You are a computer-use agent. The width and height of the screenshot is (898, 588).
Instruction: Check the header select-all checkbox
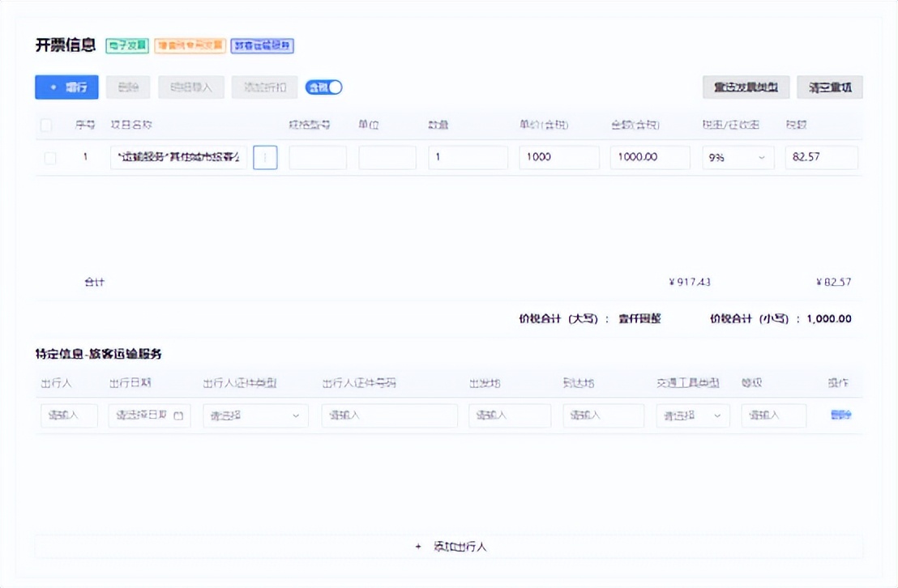click(x=46, y=126)
